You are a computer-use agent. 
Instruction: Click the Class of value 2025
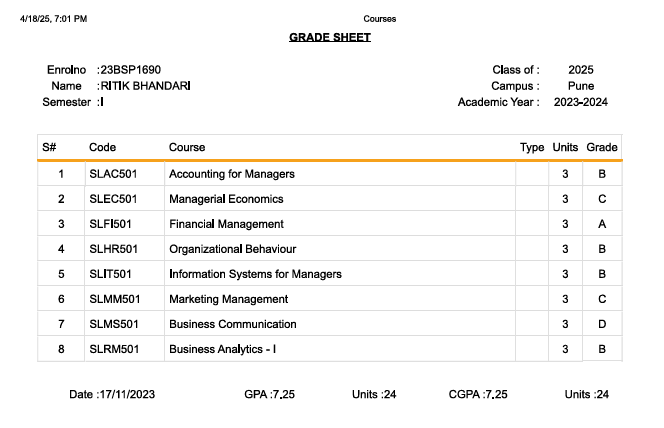580,70
